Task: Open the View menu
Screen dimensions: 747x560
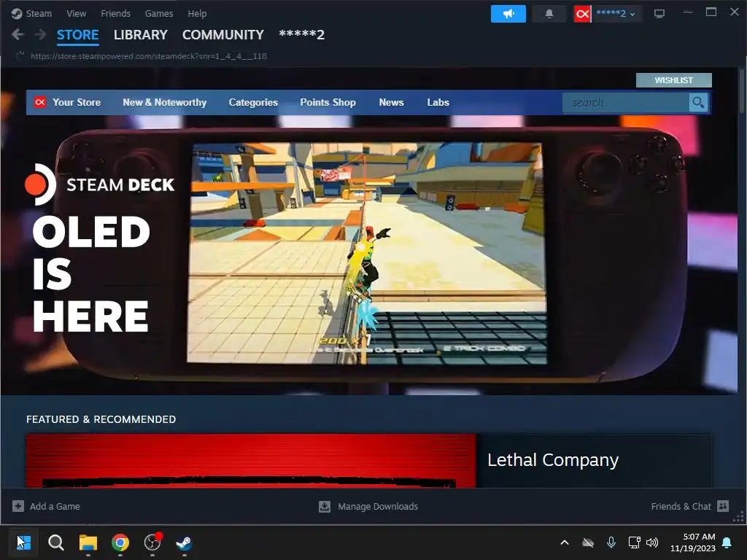Action: pyautogui.click(x=76, y=13)
